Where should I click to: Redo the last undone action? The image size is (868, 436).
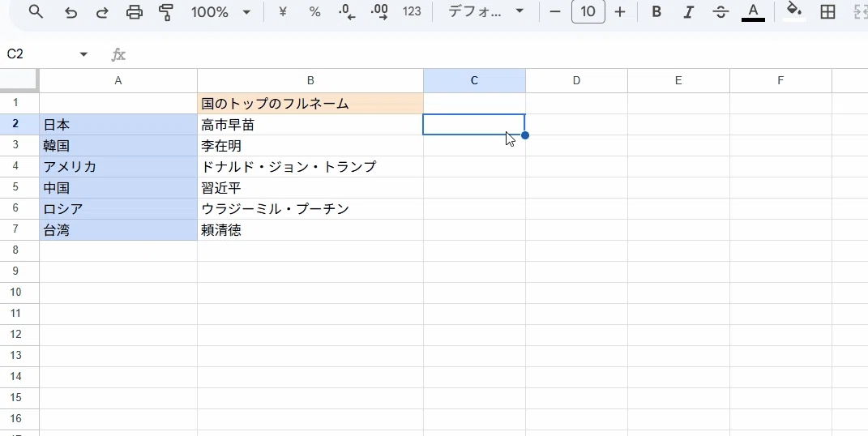(102, 12)
